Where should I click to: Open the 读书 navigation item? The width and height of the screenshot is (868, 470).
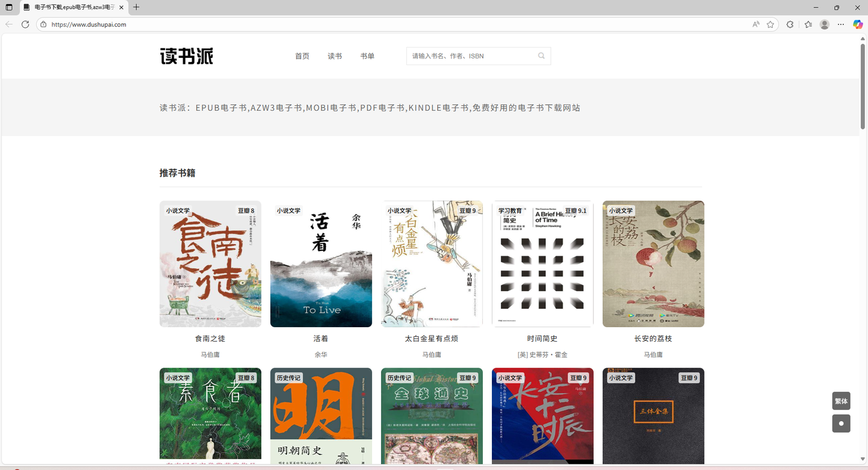[335, 56]
